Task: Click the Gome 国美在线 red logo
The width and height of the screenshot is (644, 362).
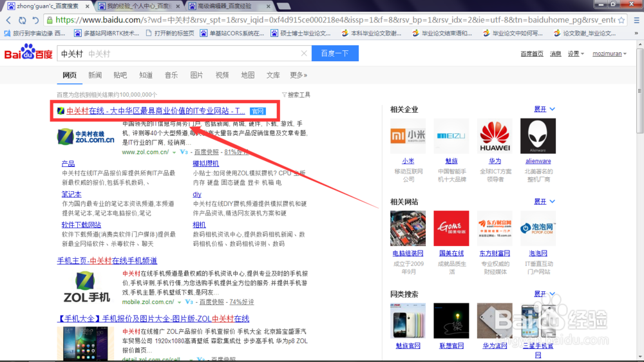Action: tap(451, 228)
